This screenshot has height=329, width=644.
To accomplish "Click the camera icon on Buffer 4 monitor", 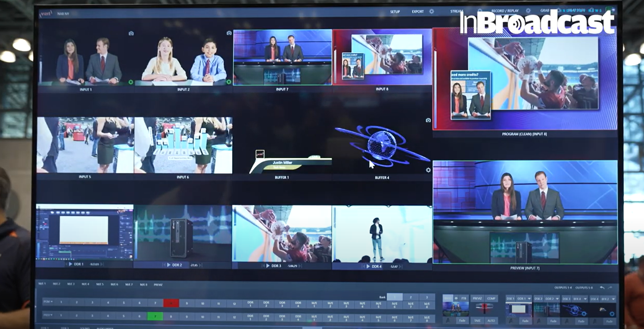I will pos(428,120).
